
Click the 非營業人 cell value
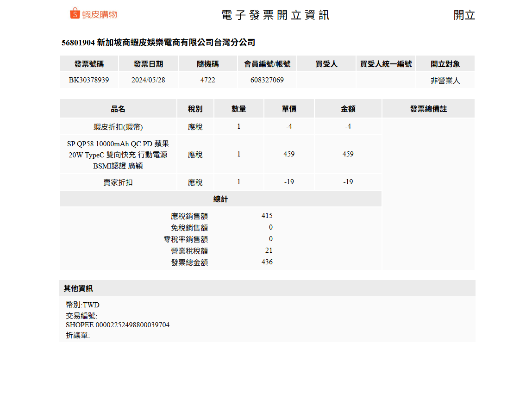(x=445, y=81)
